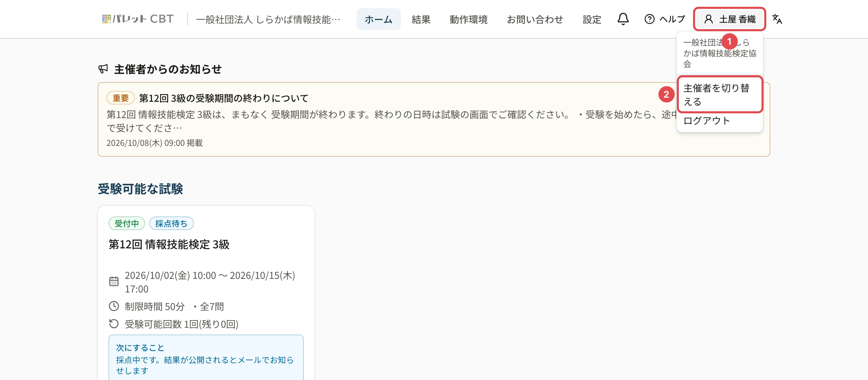Click the 受付中 status badge
The width and height of the screenshot is (868, 380).
pos(126,223)
